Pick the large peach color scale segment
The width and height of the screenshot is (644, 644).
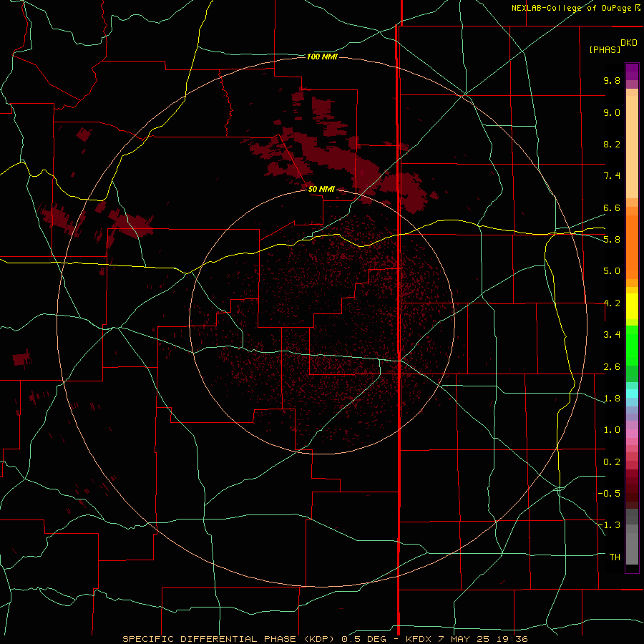point(632,147)
